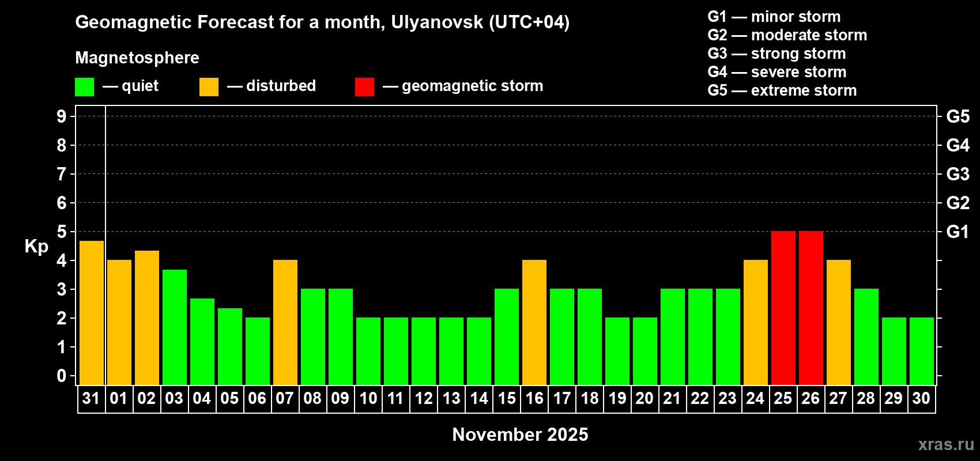Click the green bar for day 03
Viewport: 980px width, 461px height.
(x=175, y=327)
